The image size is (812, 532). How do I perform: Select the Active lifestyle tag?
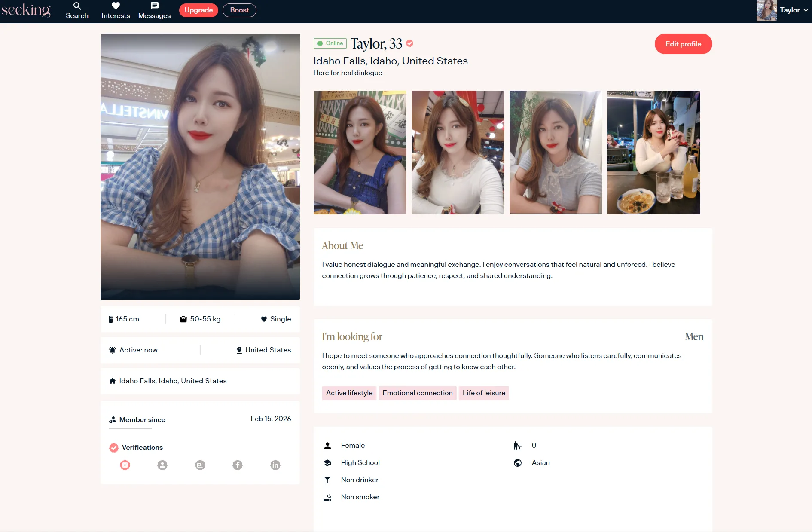coord(349,393)
